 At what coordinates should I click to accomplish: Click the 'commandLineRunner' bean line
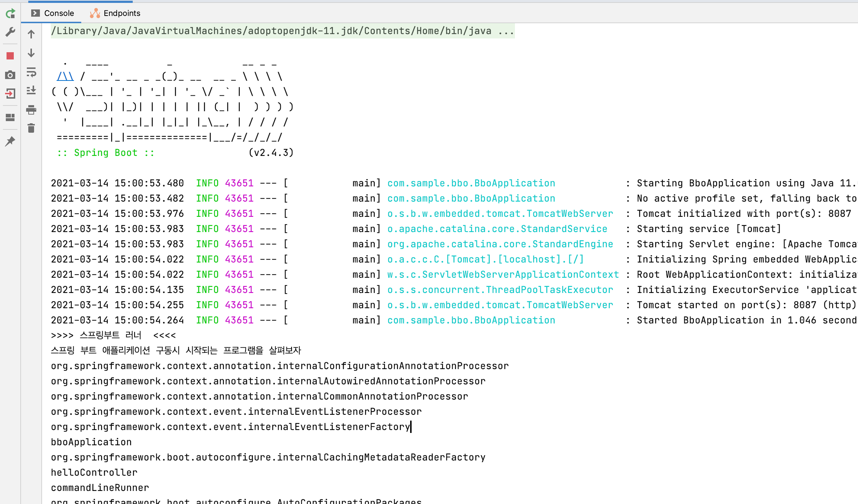click(x=100, y=488)
